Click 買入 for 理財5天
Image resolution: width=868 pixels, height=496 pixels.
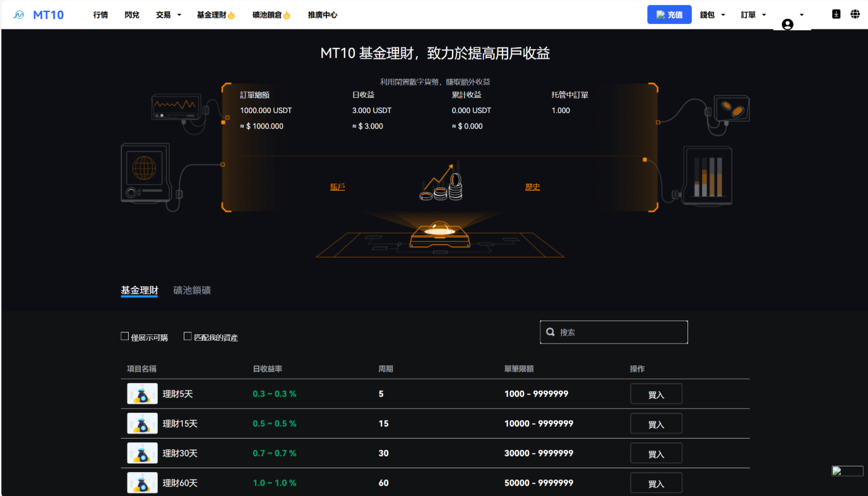pos(656,394)
